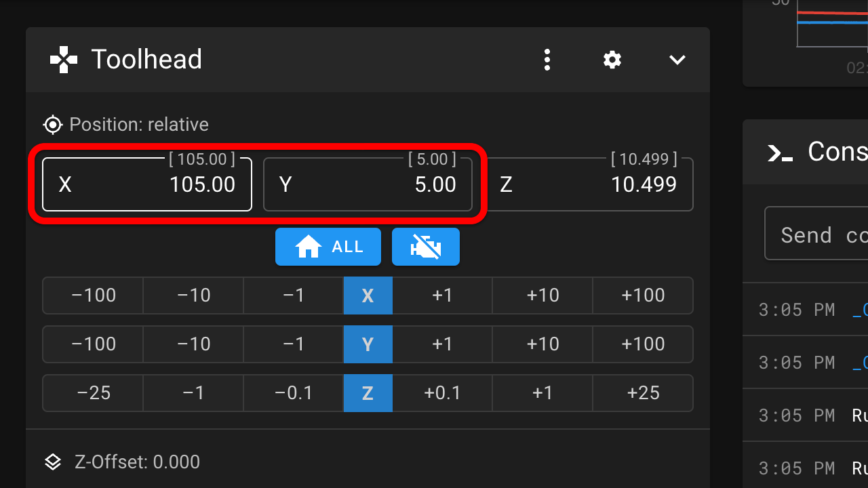Image resolution: width=868 pixels, height=488 pixels.
Task: Click the motors off icon button
Action: click(425, 247)
